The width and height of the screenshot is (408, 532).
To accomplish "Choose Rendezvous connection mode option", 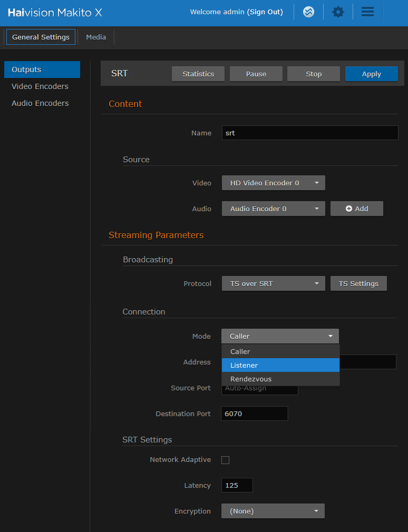I will [x=280, y=379].
